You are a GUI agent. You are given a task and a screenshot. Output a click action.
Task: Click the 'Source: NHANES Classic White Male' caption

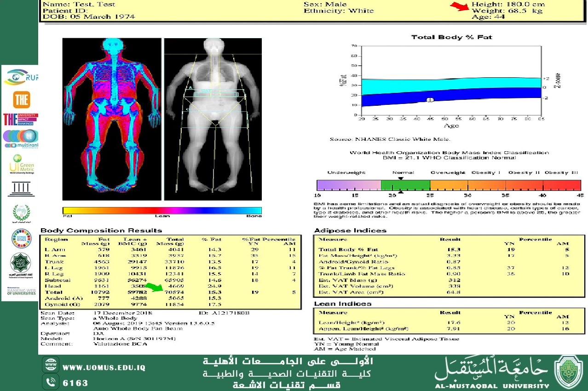(x=390, y=139)
